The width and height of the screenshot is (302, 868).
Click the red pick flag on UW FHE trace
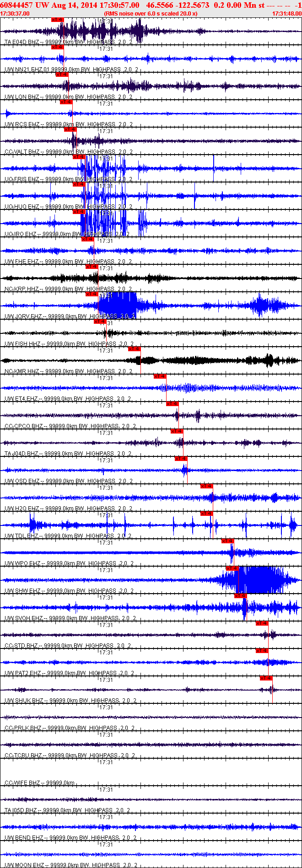tap(87, 239)
